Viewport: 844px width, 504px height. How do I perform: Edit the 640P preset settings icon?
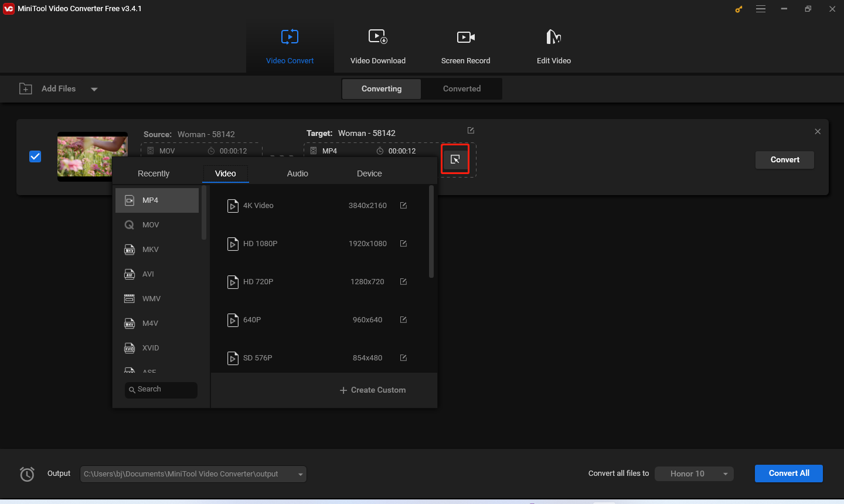pos(403,320)
